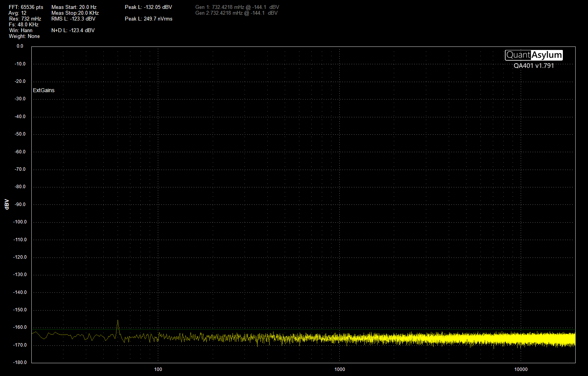Click the Gen 1 frequency readout
This screenshot has width=588, height=376.
pyautogui.click(x=237, y=7)
